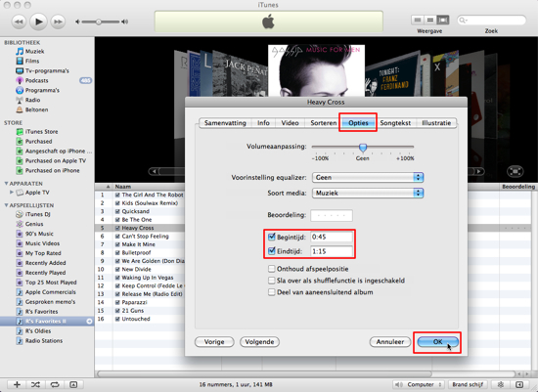Uncheck the song Bulletproof
538x392 pixels.
tap(117, 253)
